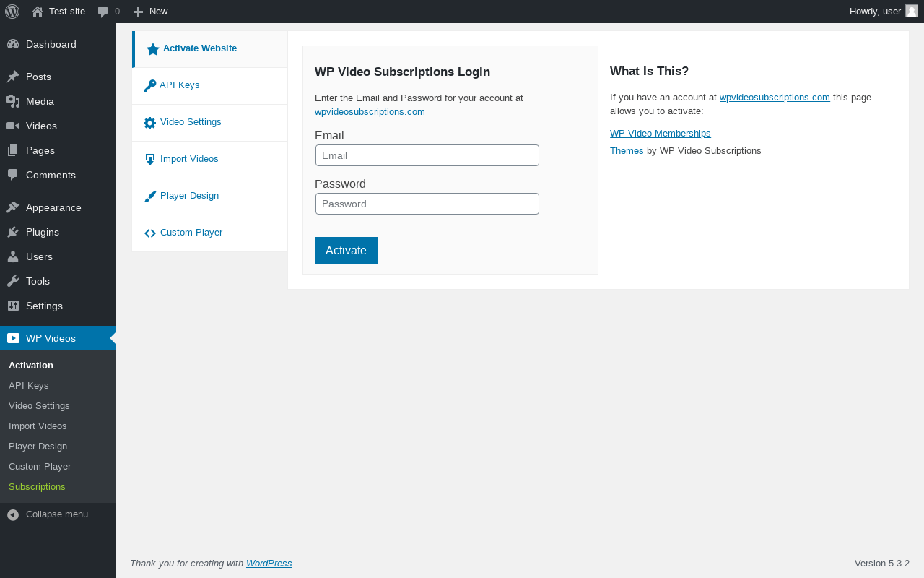Select the paintbrush Player Design icon
924x578 pixels.
pos(150,197)
